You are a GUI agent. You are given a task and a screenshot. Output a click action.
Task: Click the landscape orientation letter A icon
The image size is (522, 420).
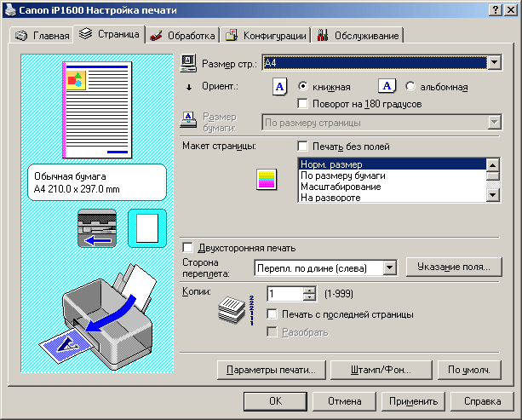coord(387,86)
